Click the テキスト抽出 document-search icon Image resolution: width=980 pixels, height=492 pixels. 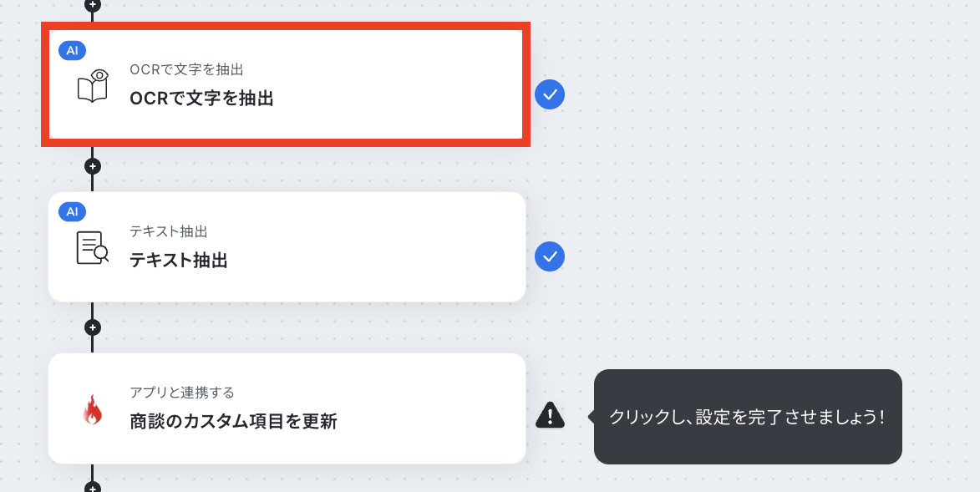coord(93,248)
